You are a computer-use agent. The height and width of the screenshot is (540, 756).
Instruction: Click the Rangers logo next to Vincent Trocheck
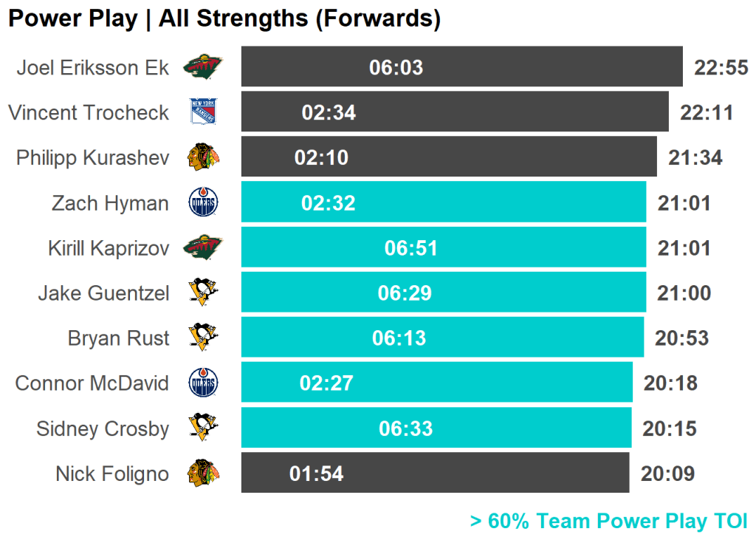click(x=203, y=112)
